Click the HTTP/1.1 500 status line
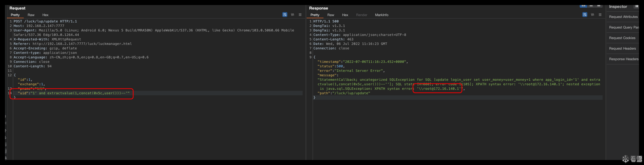This screenshot has width=644, height=165. pyautogui.click(x=326, y=21)
